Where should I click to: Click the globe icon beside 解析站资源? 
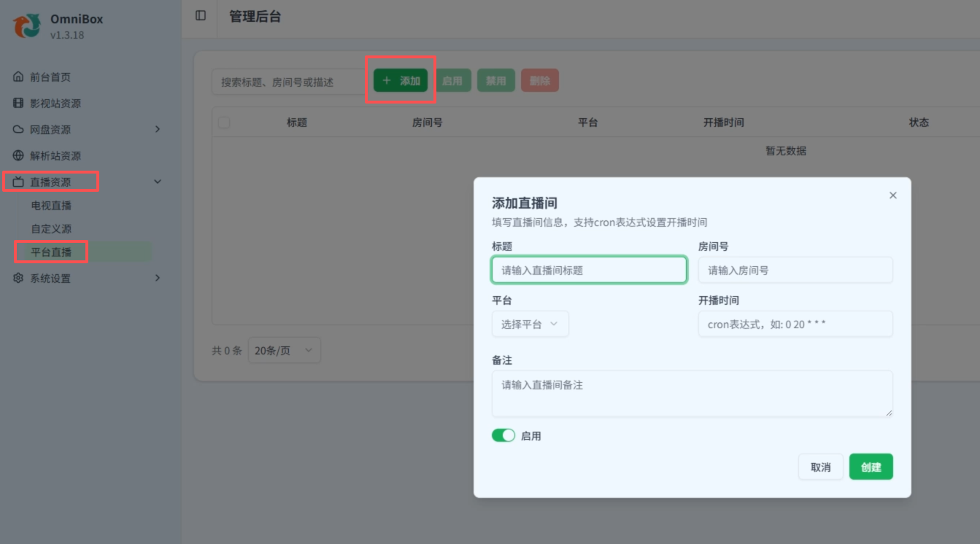[18, 156]
